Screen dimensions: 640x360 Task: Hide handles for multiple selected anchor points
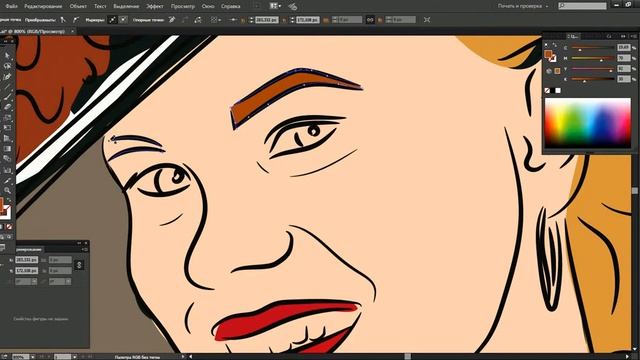123,20
